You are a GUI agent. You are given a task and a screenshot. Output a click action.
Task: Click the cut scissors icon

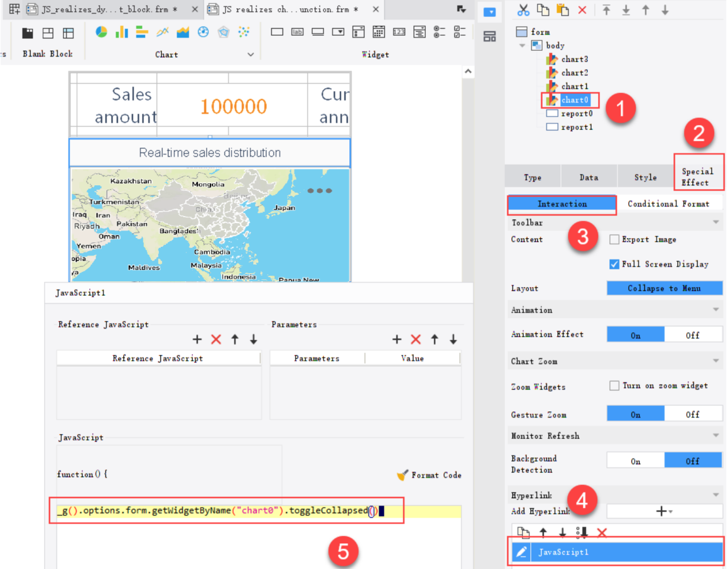(523, 9)
